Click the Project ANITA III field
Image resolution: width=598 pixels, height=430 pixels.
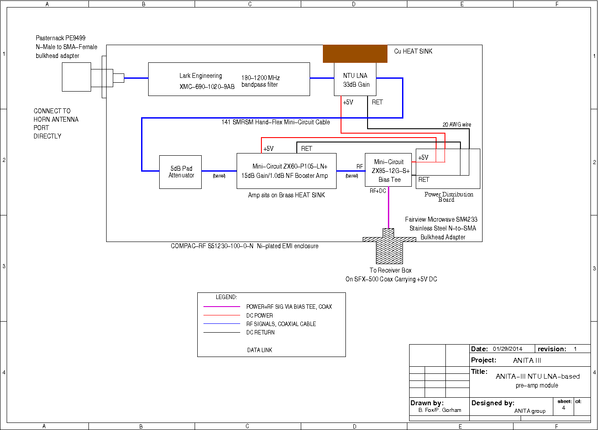pyautogui.click(x=530, y=360)
